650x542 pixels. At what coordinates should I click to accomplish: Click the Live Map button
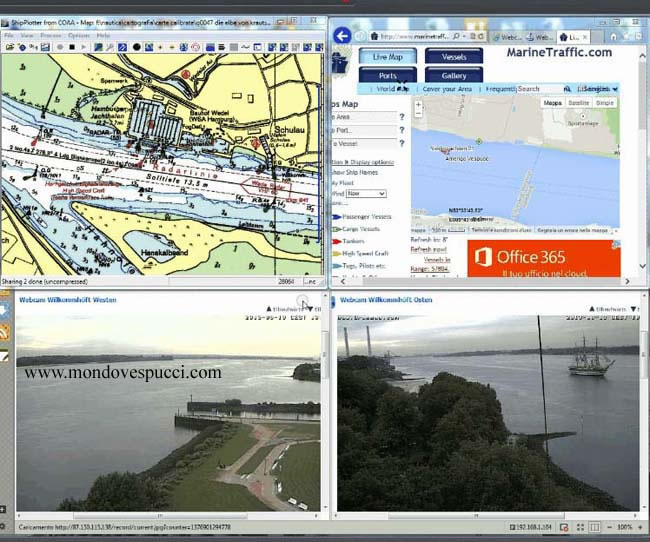coord(388,57)
